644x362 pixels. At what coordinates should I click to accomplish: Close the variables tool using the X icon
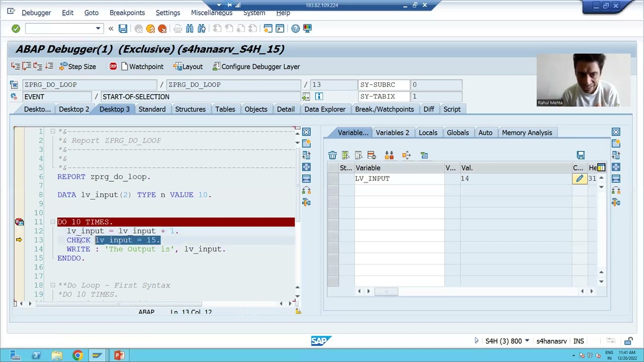pyautogui.click(x=616, y=132)
